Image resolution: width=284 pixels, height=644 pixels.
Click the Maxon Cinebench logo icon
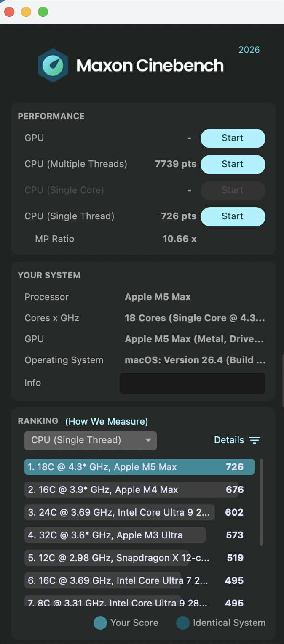click(53, 65)
